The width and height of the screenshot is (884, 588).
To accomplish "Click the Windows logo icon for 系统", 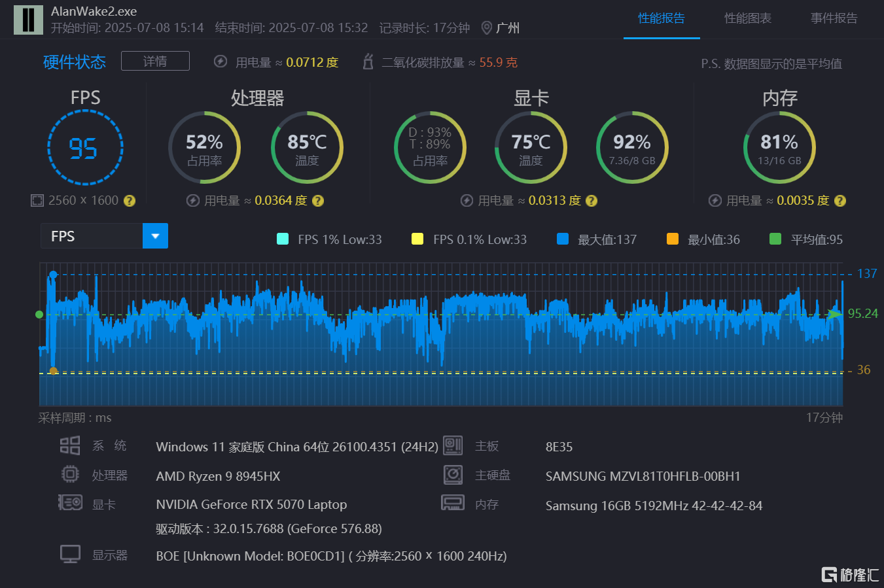I will click(70, 445).
